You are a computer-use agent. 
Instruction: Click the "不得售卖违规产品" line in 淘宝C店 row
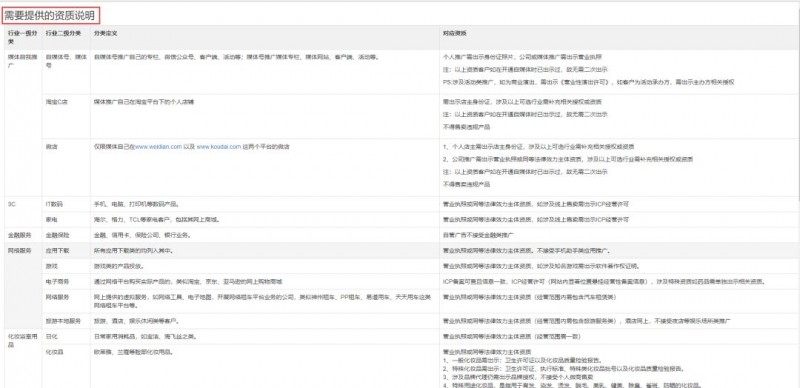click(466, 127)
